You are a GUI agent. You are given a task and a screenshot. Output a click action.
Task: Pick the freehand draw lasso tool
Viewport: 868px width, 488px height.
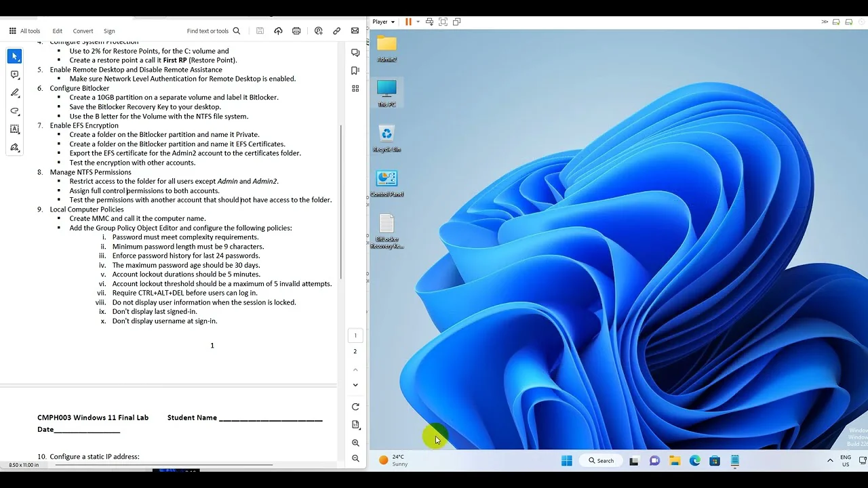coord(14,111)
